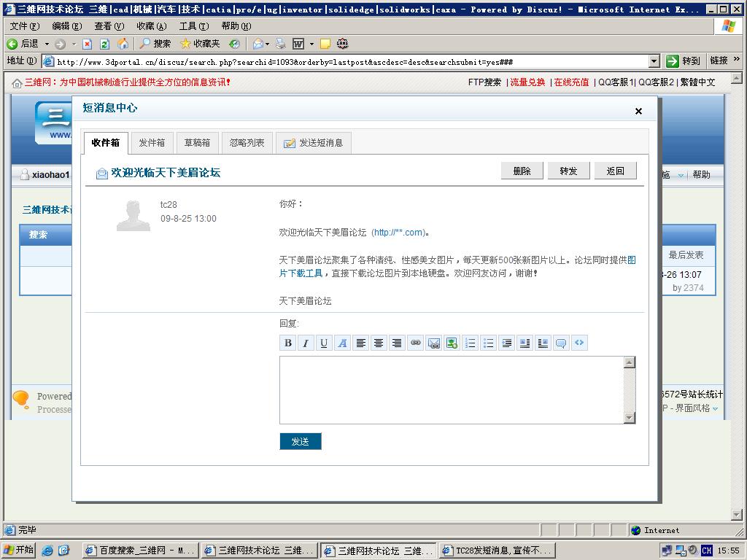The width and height of the screenshot is (747, 560).
Task: Float image left with text wrap
Action: 525,343
